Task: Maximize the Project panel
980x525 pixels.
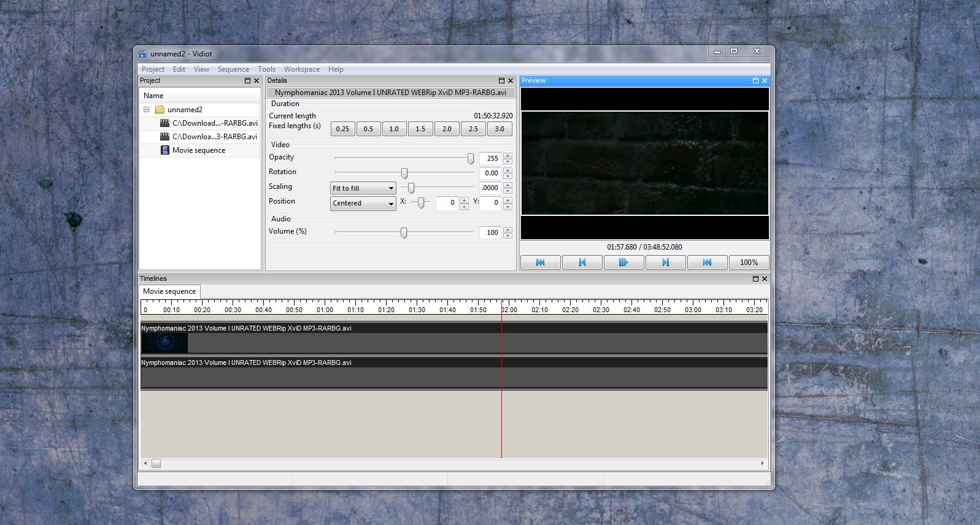Action: coord(248,81)
